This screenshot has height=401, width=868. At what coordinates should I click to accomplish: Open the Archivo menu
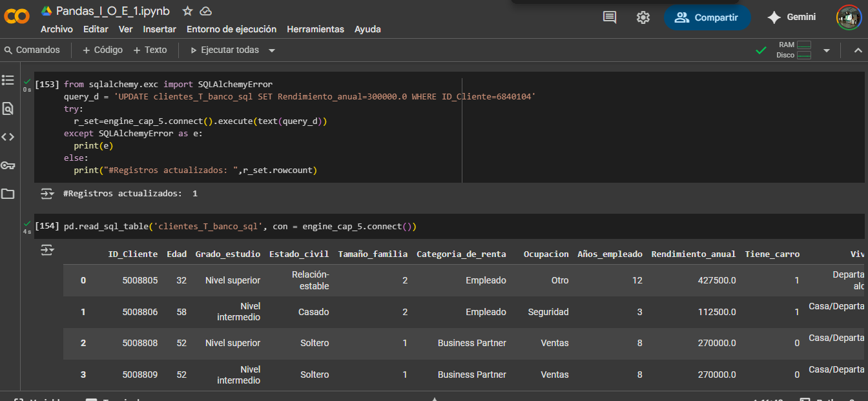click(x=57, y=29)
